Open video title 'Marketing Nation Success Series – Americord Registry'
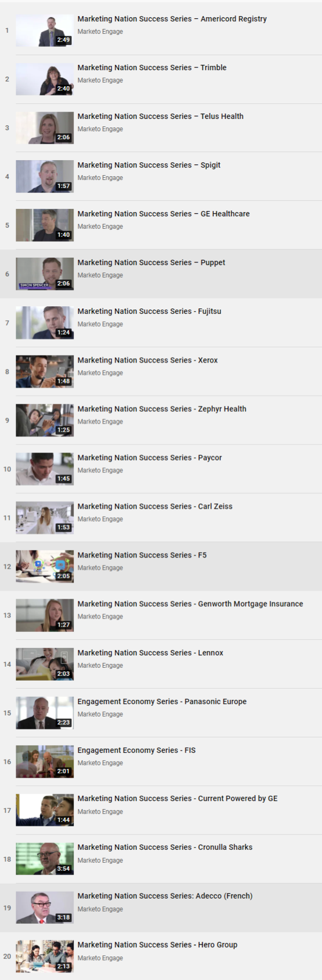 (x=172, y=19)
